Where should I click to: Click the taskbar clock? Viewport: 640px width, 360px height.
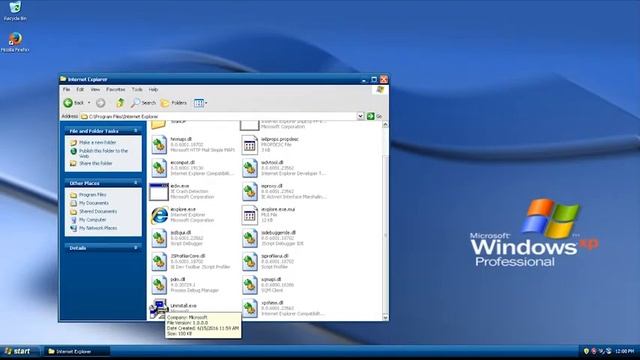click(x=624, y=351)
